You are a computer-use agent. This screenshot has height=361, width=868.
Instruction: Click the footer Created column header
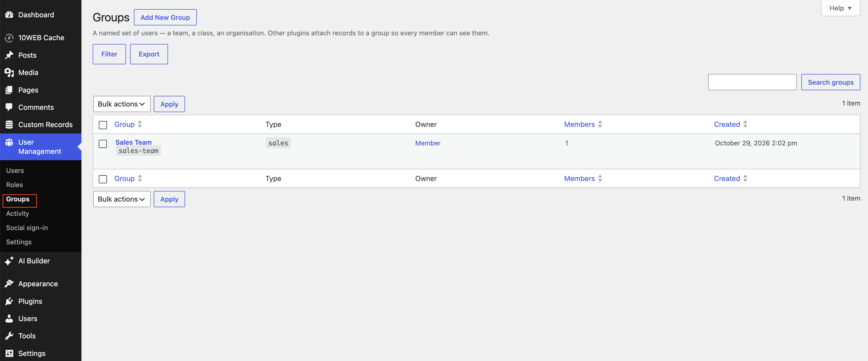click(x=727, y=179)
